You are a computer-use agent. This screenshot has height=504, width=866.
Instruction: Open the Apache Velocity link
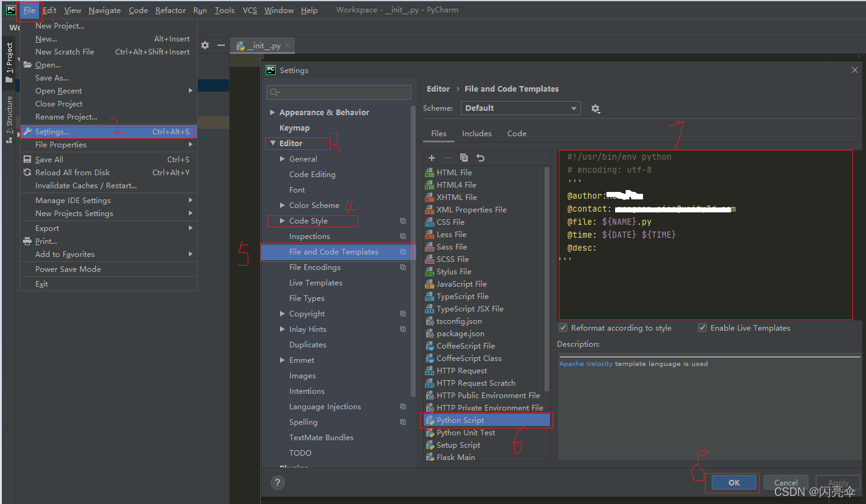585,364
